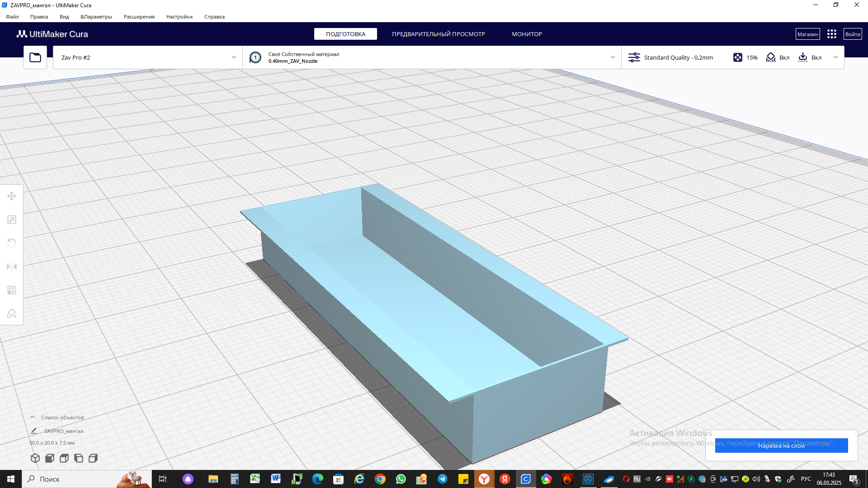This screenshot has height=488, width=868.
Task: Click the Магазин button
Action: pos(807,34)
